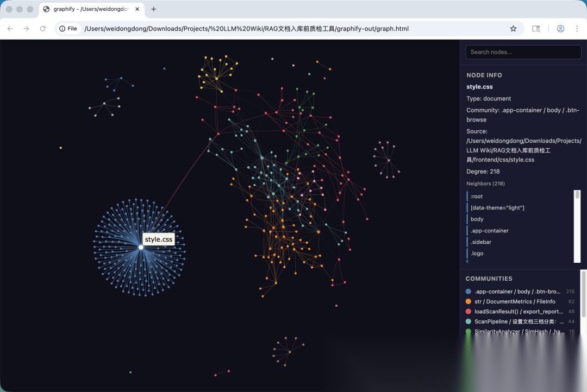Click the NODE INFO heading

[x=484, y=75]
